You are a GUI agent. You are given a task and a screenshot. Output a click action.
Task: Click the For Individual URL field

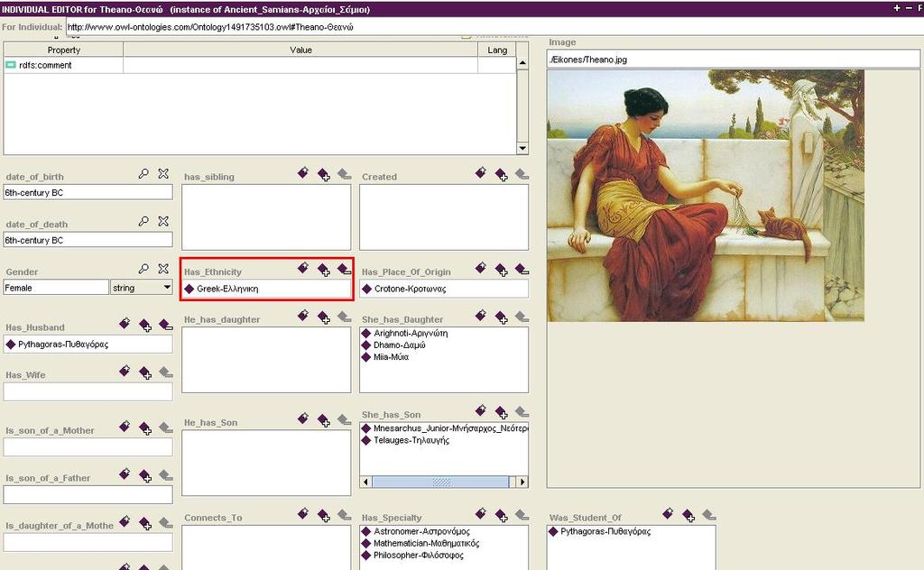point(494,27)
